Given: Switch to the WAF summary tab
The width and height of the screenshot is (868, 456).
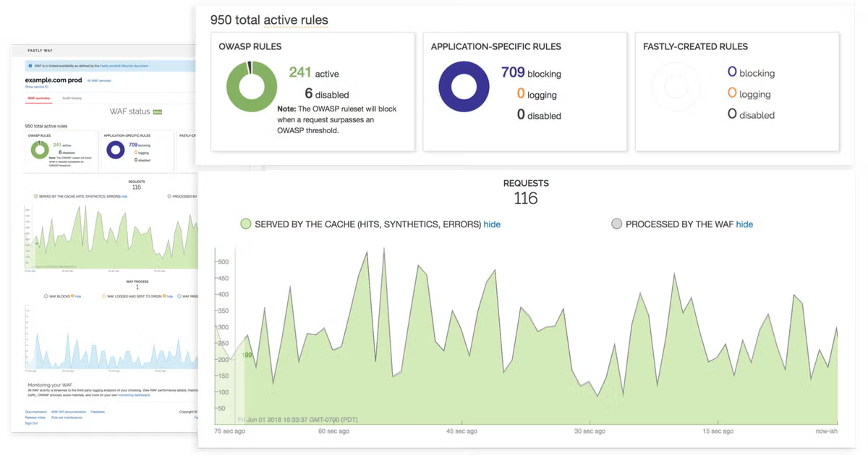Looking at the screenshot, I should pyautogui.click(x=38, y=98).
